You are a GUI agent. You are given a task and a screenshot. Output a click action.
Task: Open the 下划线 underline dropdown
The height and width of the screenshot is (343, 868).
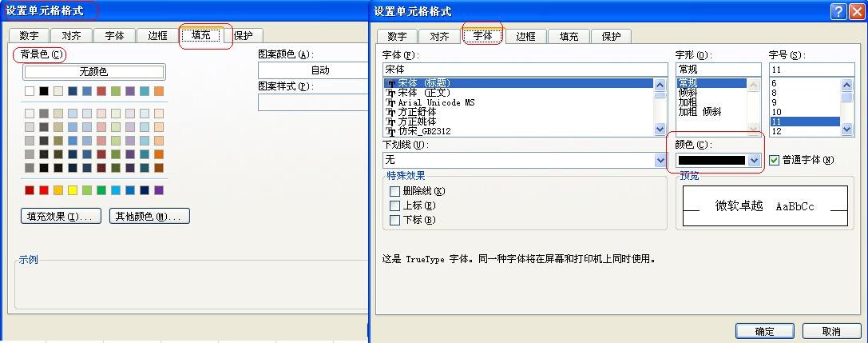pos(660,160)
